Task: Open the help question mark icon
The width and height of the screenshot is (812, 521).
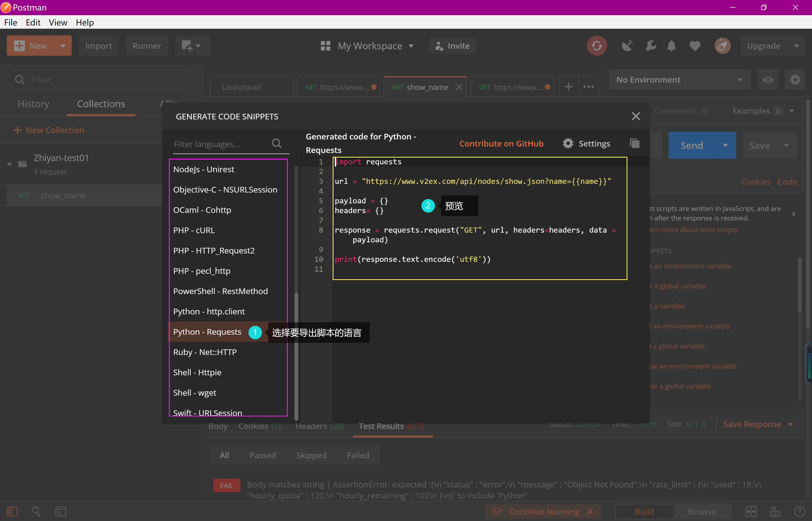Action: [800, 511]
